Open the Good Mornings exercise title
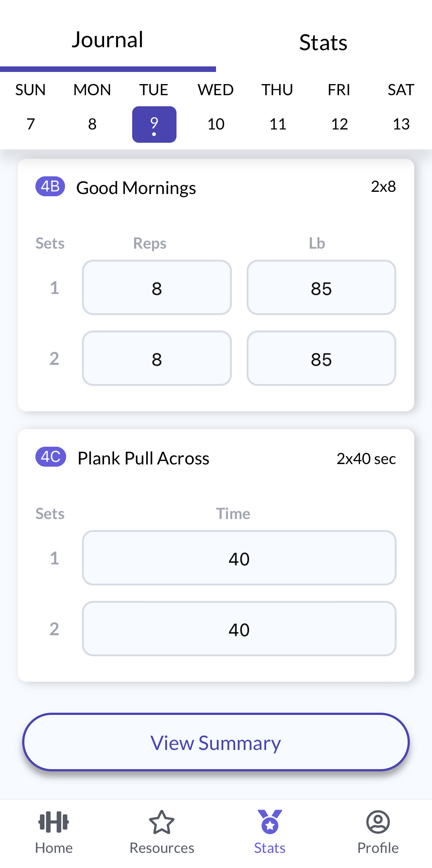 click(x=136, y=188)
